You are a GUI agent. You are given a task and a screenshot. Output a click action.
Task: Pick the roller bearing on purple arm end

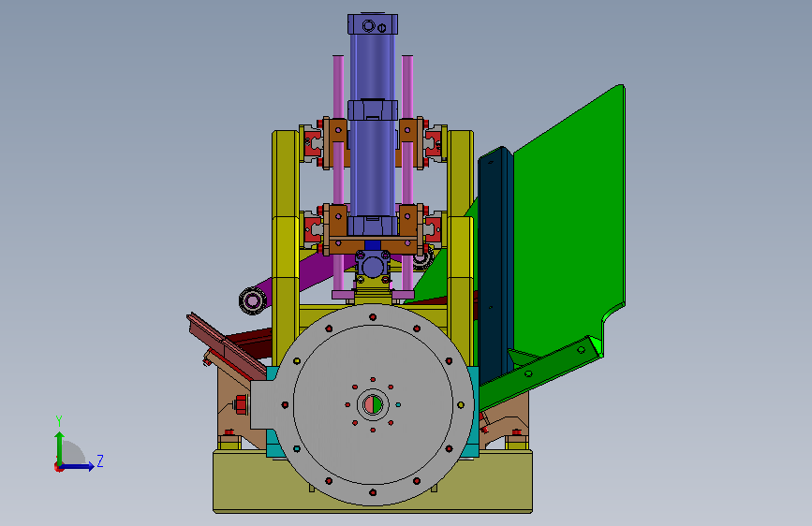tap(252, 300)
